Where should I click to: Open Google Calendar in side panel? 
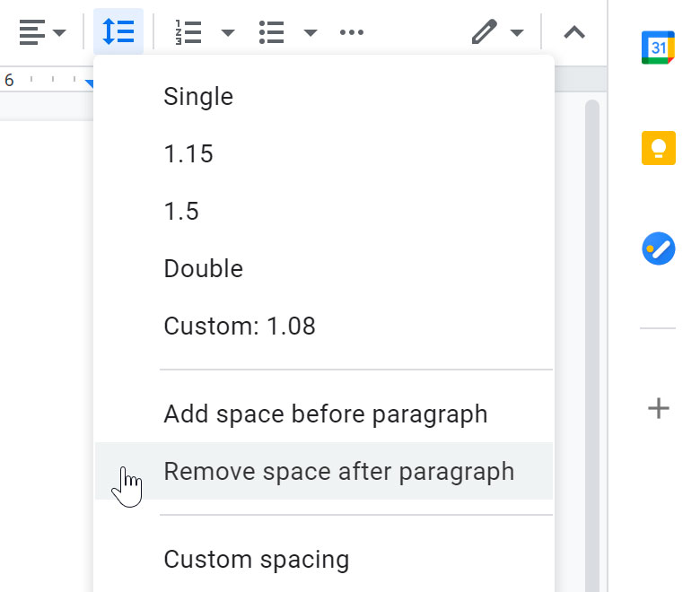pyautogui.click(x=658, y=48)
